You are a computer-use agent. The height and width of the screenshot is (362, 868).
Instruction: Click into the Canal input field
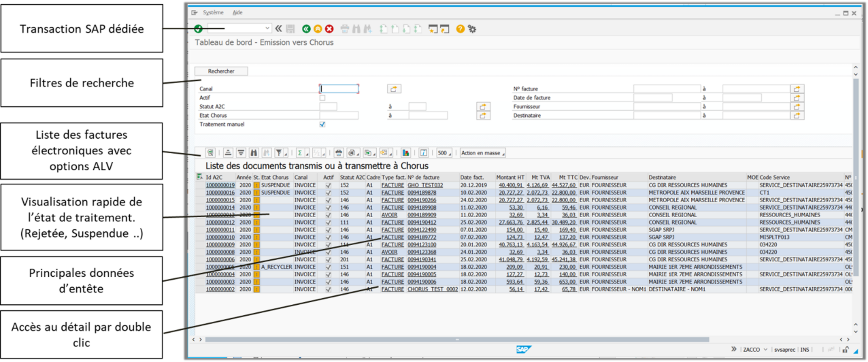tap(339, 89)
